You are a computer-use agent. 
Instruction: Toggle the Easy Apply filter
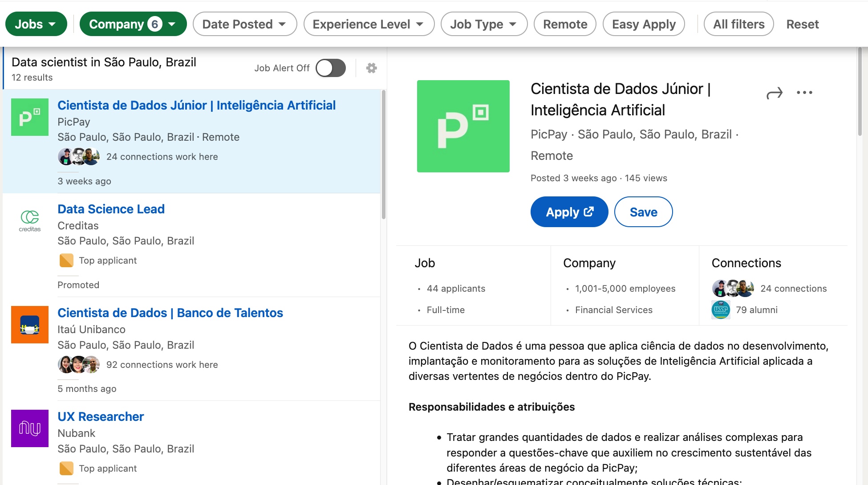click(644, 24)
